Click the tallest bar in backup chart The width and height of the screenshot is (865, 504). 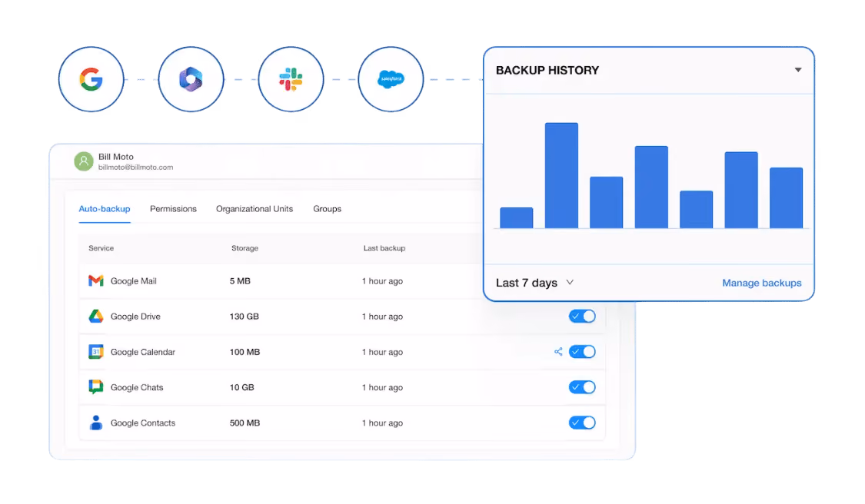coord(561,175)
